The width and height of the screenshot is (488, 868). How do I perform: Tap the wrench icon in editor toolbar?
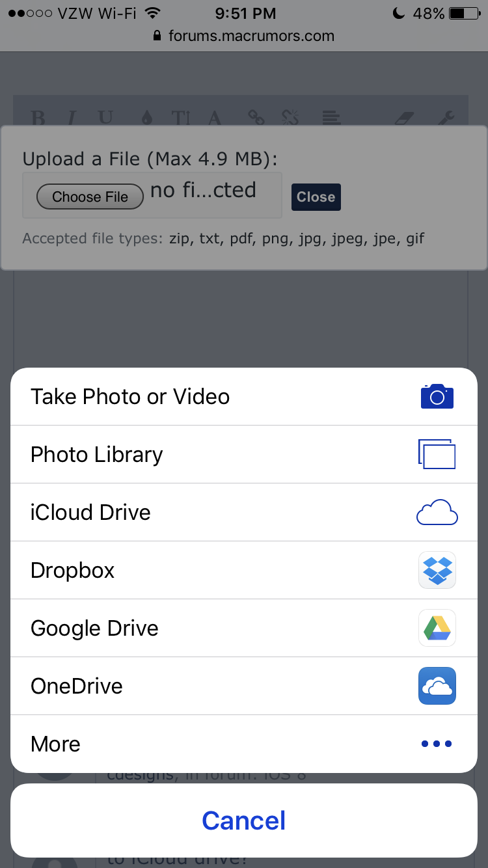(446, 118)
